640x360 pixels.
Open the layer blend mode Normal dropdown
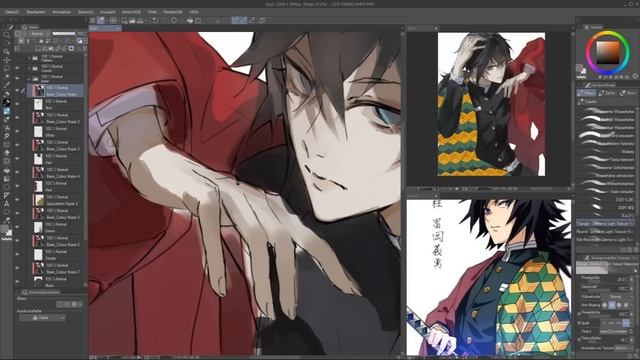click(39, 33)
